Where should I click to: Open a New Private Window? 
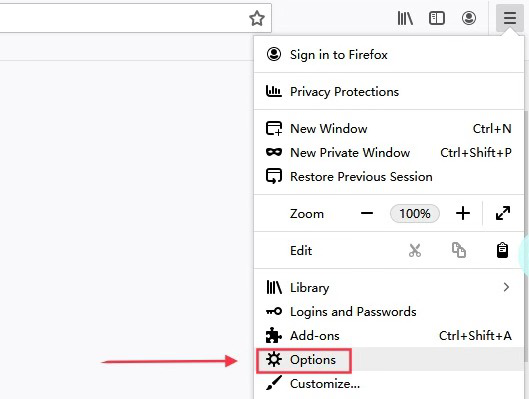click(389, 152)
